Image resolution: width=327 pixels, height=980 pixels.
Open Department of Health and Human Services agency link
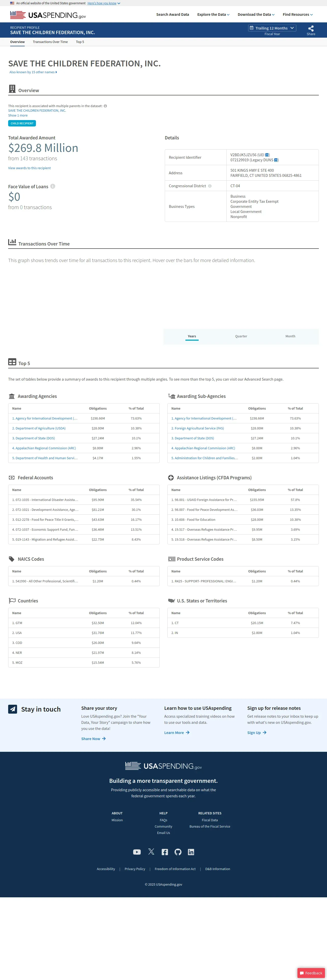pyautogui.click(x=45, y=458)
